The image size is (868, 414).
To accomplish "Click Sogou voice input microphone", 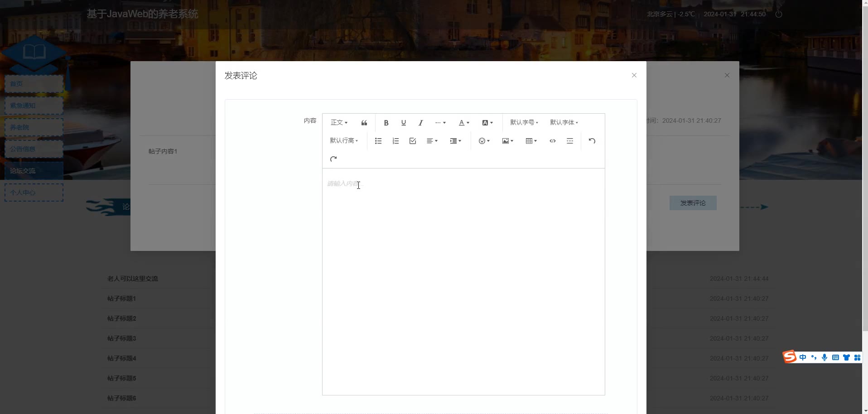I will pyautogui.click(x=825, y=357).
